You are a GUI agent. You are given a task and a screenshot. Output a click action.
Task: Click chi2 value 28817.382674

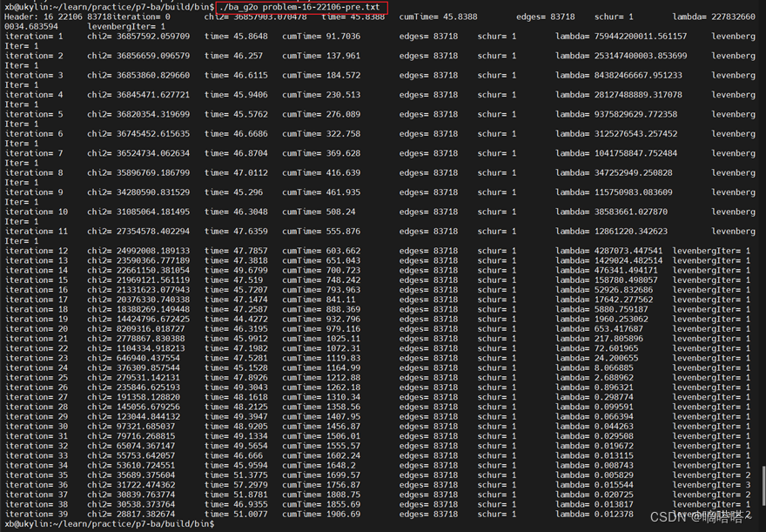(x=145, y=515)
